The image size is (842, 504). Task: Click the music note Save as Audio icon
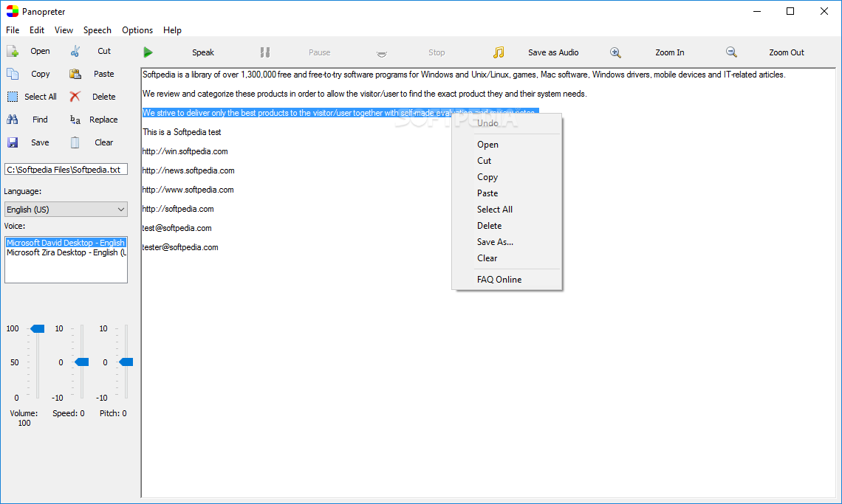[x=499, y=52]
